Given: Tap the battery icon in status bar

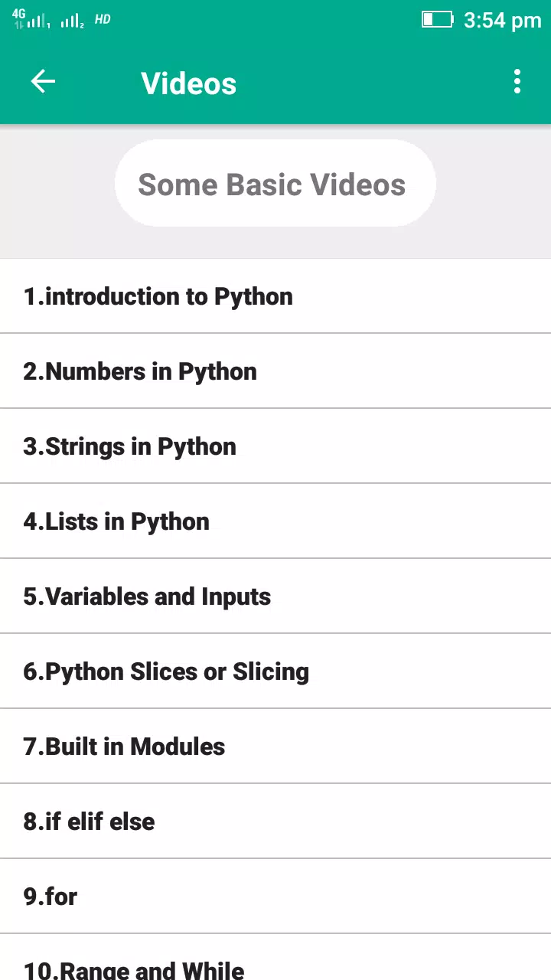Looking at the screenshot, I should pyautogui.click(x=438, y=19).
